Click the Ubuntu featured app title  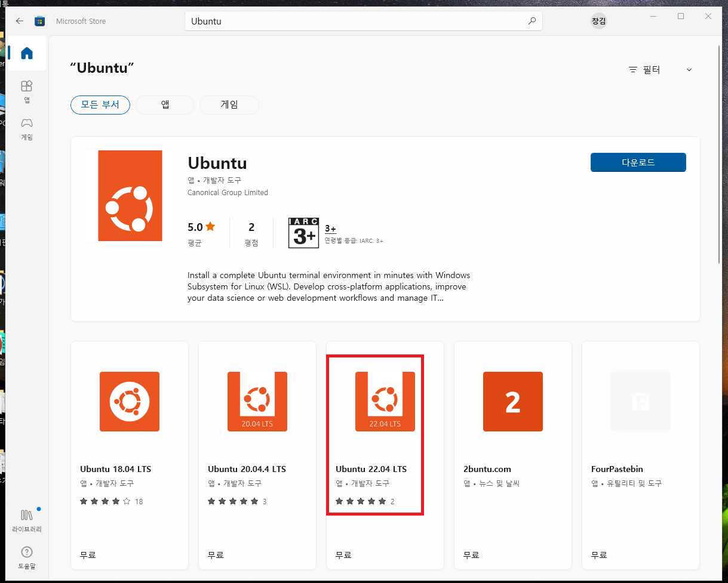[217, 163]
